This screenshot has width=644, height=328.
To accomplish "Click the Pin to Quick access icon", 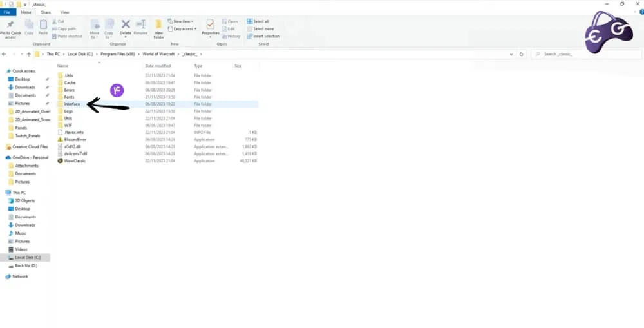I will (x=10, y=24).
